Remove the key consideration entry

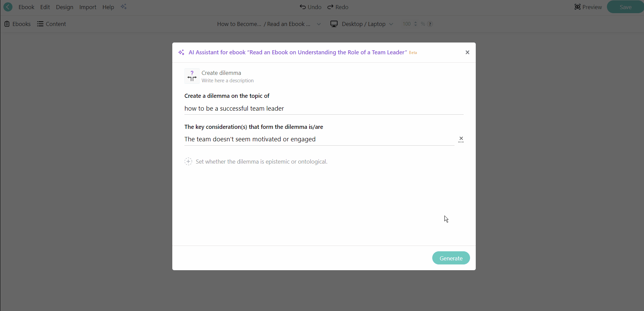pyautogui.click(x=461, y=139)
